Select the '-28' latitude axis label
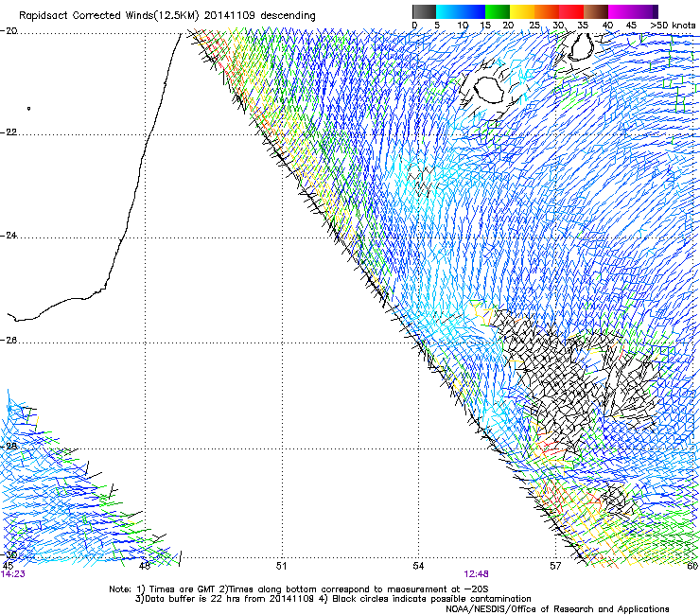Screen dimensions: 700x615 (9, 447)
